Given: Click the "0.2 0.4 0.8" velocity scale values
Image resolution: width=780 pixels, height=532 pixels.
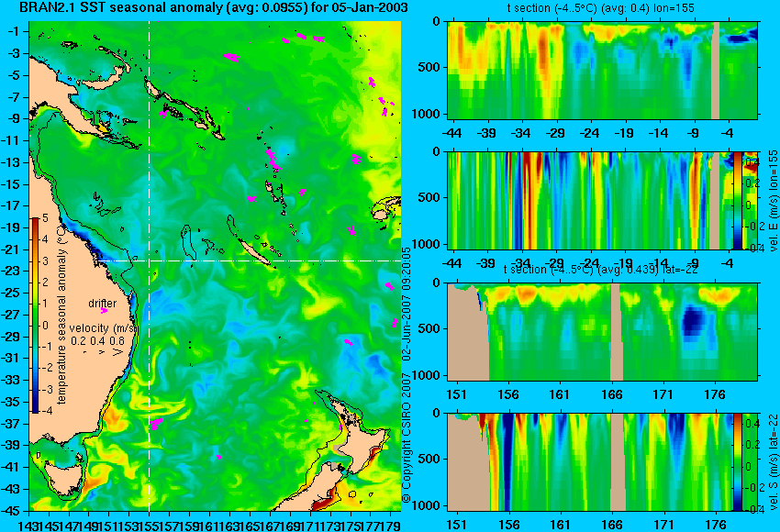Looking at the screenshot, I should click(97, 341).
